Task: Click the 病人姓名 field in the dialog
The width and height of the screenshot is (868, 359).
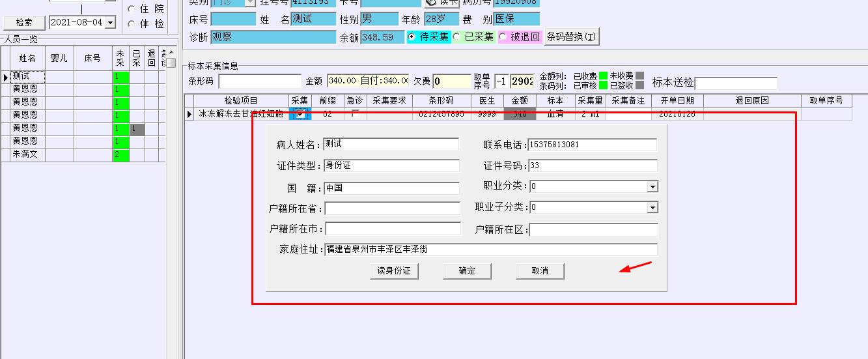Action: pyautogui.click(x=391, y=145)
